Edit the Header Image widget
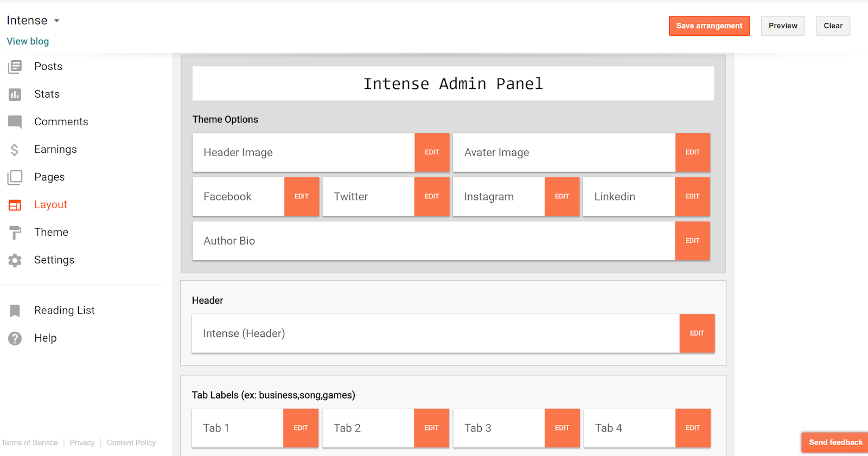Viewport: 868px width, 456px height. click(x=432, y=152)
